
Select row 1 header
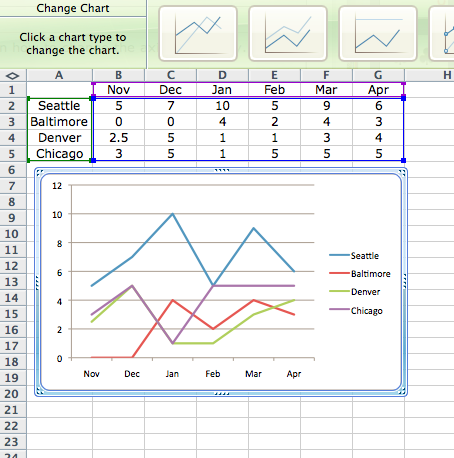coord(13,90)
